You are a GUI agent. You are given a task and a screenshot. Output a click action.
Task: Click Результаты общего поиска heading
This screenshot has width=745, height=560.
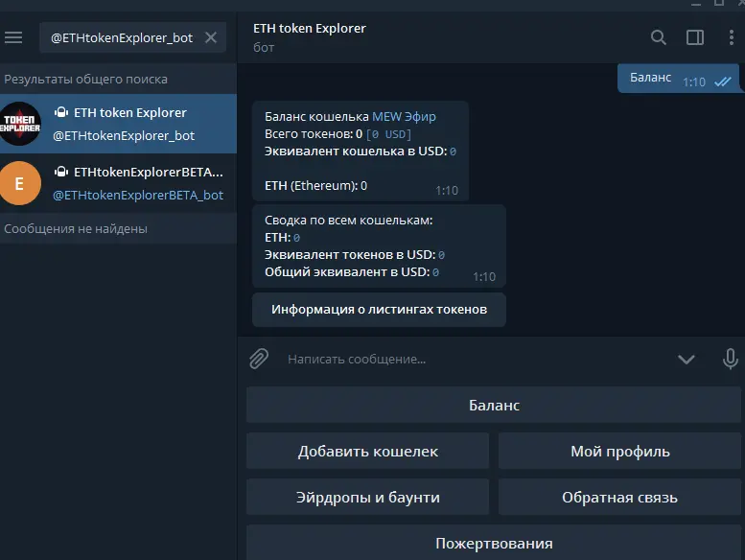point(85,80)
